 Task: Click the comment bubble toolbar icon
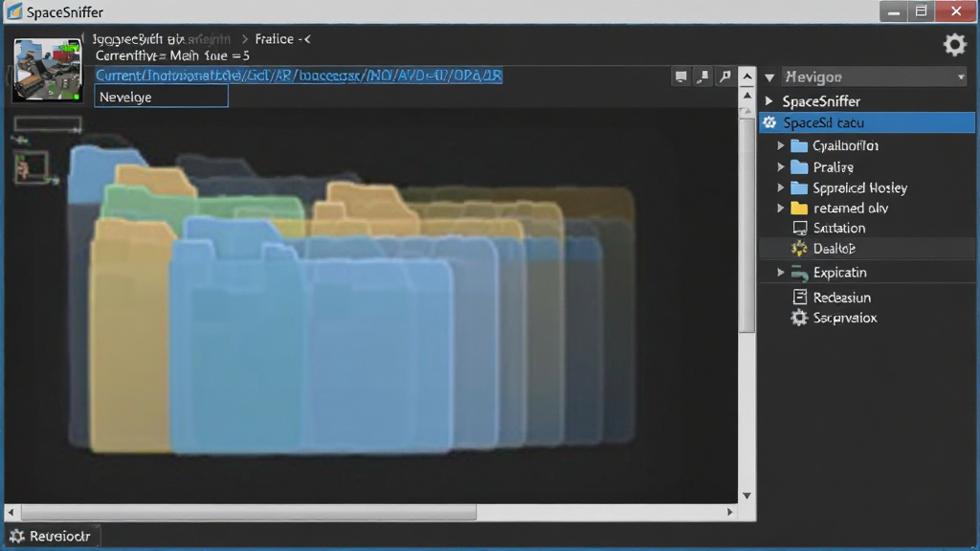(x=681, y=77)
